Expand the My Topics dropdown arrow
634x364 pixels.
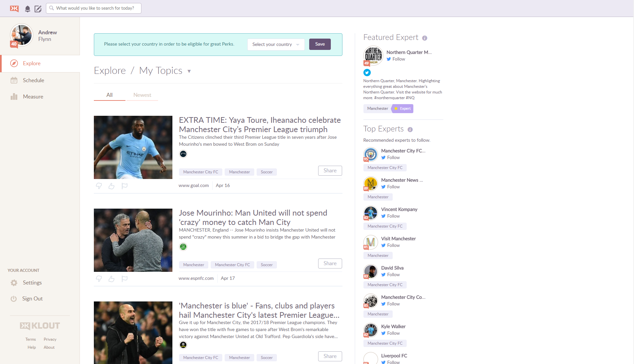point(189,71)
